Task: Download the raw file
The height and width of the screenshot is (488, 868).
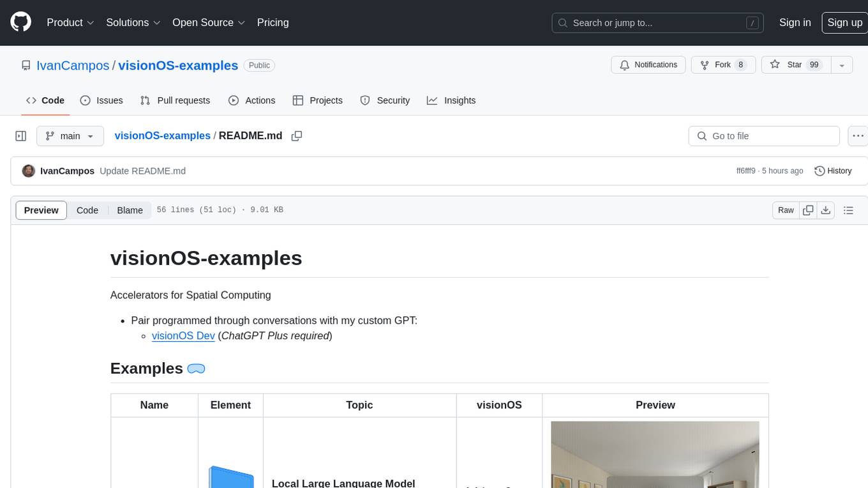Action: [826, 210]
